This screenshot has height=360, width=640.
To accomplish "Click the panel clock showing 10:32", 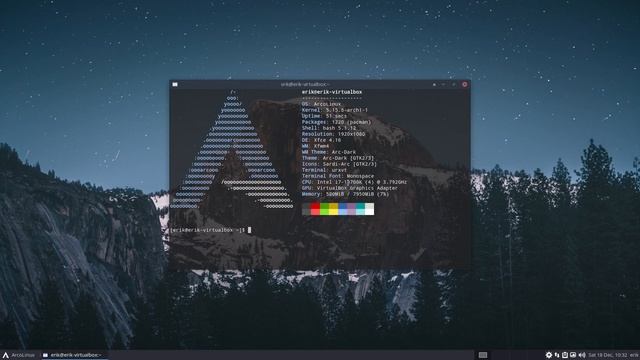I will [x=607, y=355].
